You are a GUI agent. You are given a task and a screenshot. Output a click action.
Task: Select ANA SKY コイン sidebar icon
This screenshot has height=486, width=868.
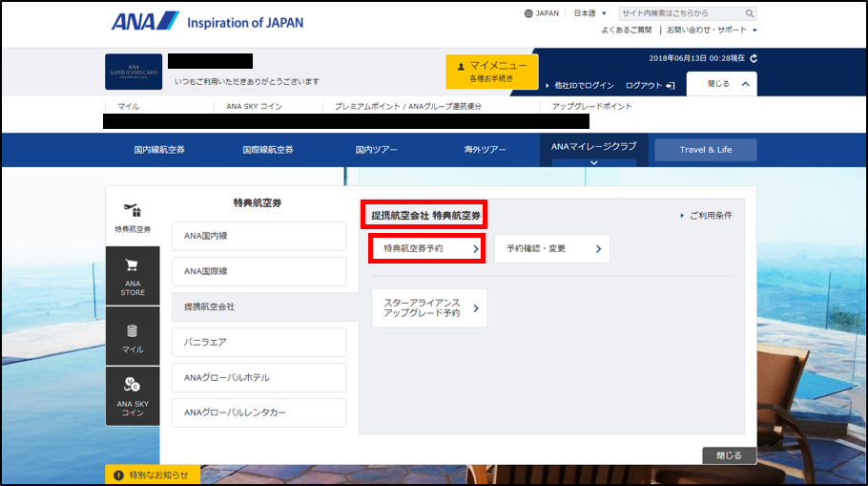133,396
